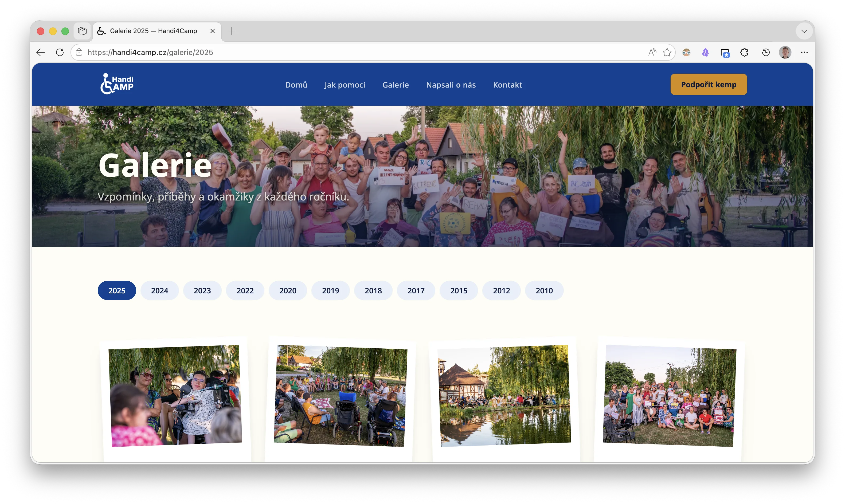Switch to the 2022 gallery year
The width and height of the screenshot is (845, 504).
click(245, 290)
